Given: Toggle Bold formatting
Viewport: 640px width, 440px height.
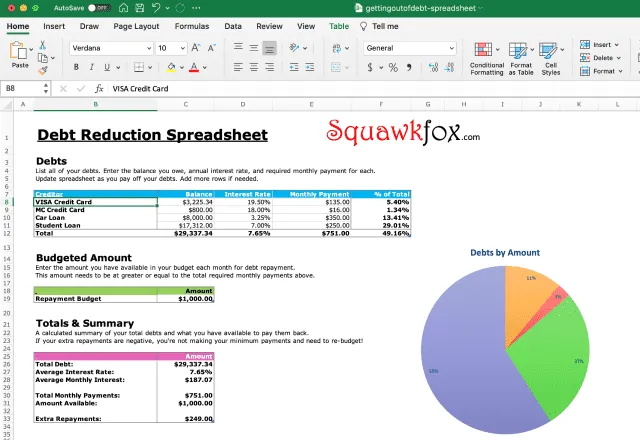Looking at the screenshot, I should click(x=77, y=68).
